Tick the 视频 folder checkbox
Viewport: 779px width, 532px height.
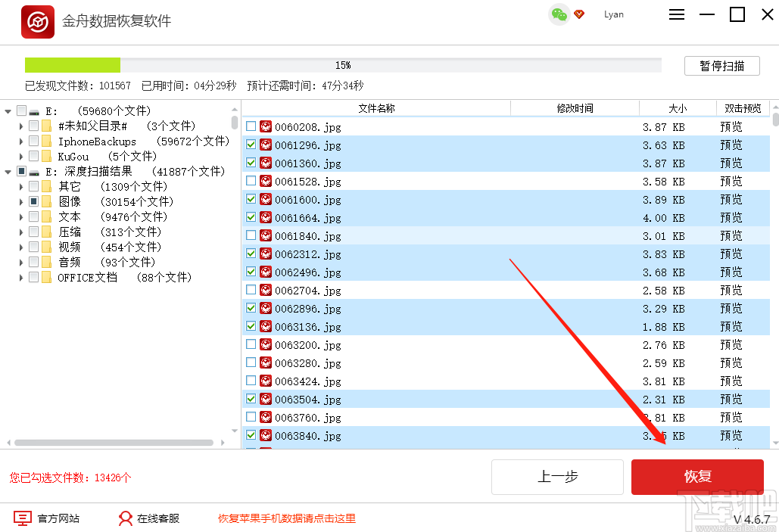[34, 247]
